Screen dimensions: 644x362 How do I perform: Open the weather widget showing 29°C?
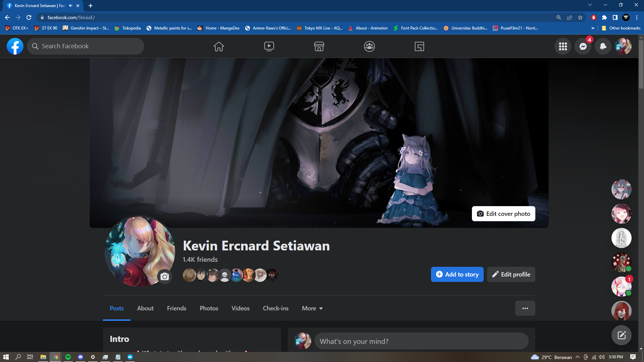(551, 357)
